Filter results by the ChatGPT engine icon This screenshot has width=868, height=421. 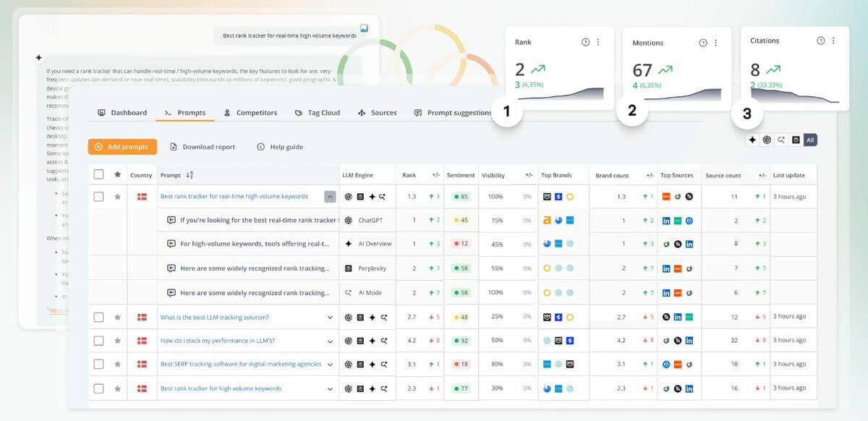[x=766, y=139]
